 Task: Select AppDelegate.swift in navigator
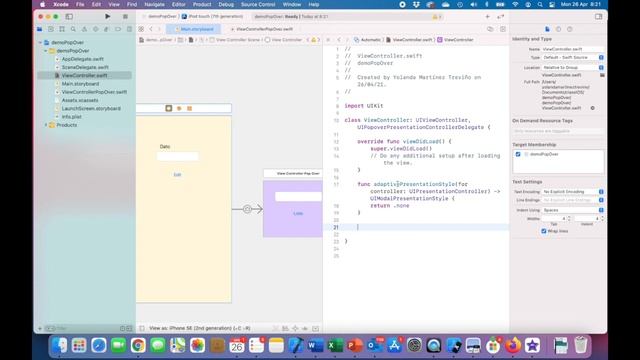82,59
